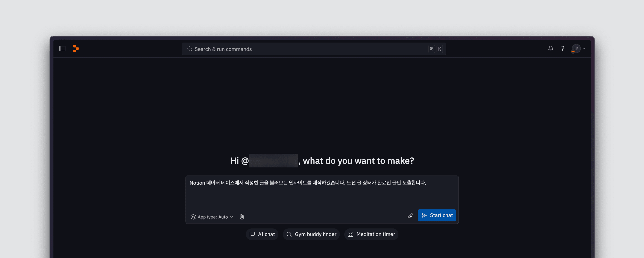Image resolution: width=644 pixels, height=258 pixels.
Task: Click the K shortcut key badge
Action: (440, 49)
